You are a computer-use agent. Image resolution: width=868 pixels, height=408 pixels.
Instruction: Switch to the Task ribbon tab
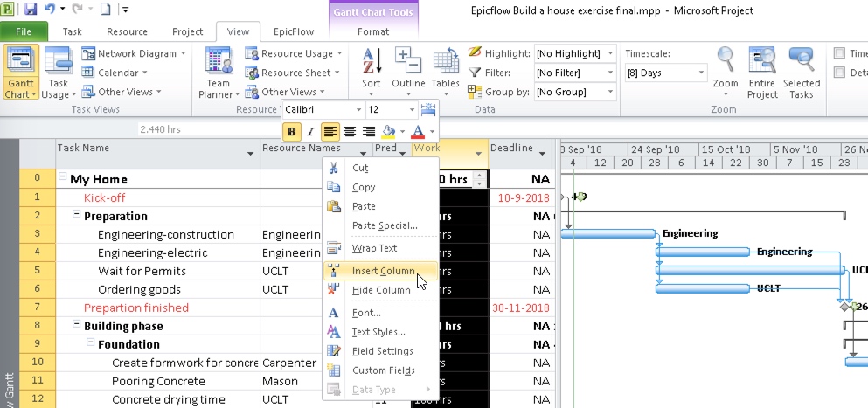click(x=72, y=31)
